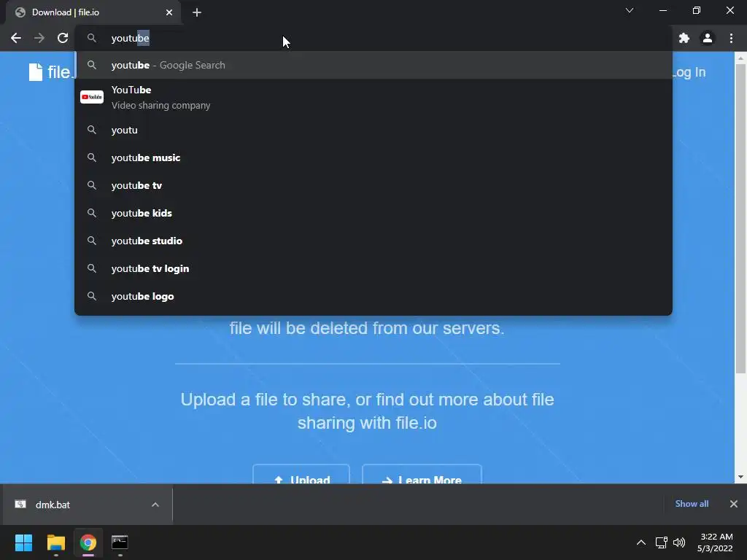Expand the tab search chevron
The height and width of the screenshot is (560, 747).
pos(630,10)
